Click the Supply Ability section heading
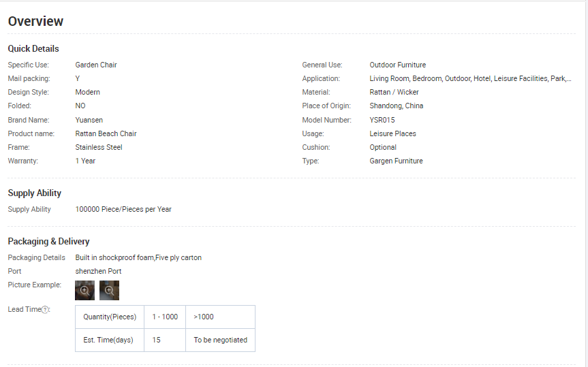Viewport: 588px width, 367px height. coord(34,193)
